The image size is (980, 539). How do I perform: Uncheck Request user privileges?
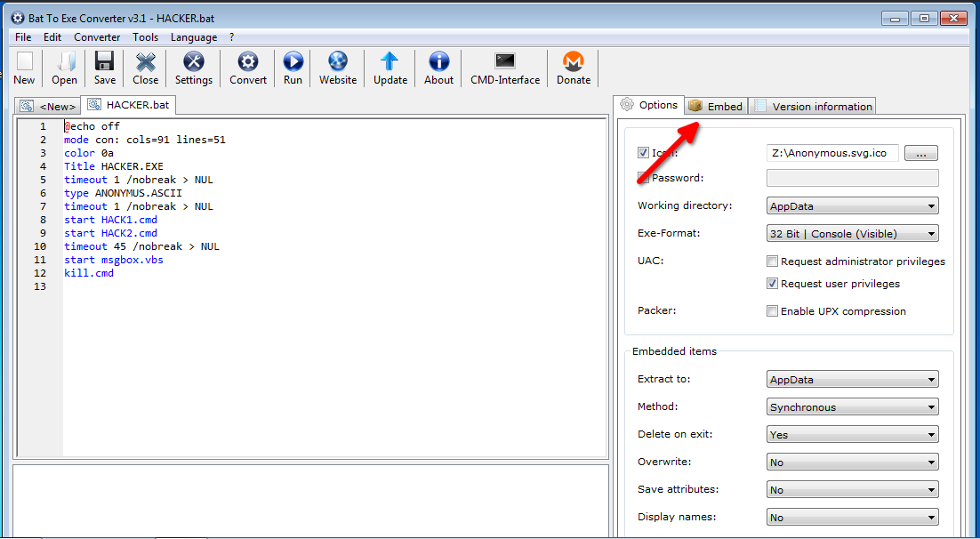(773, 283)
